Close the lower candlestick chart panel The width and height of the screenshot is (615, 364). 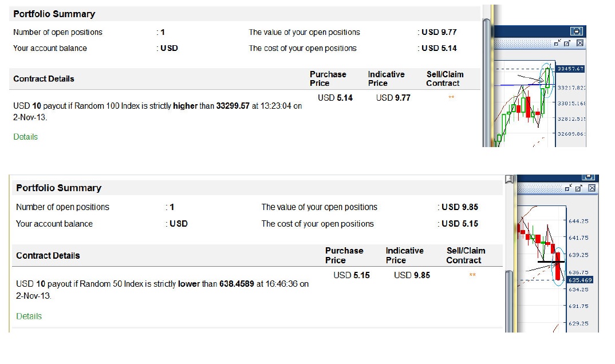coord(592,188)
